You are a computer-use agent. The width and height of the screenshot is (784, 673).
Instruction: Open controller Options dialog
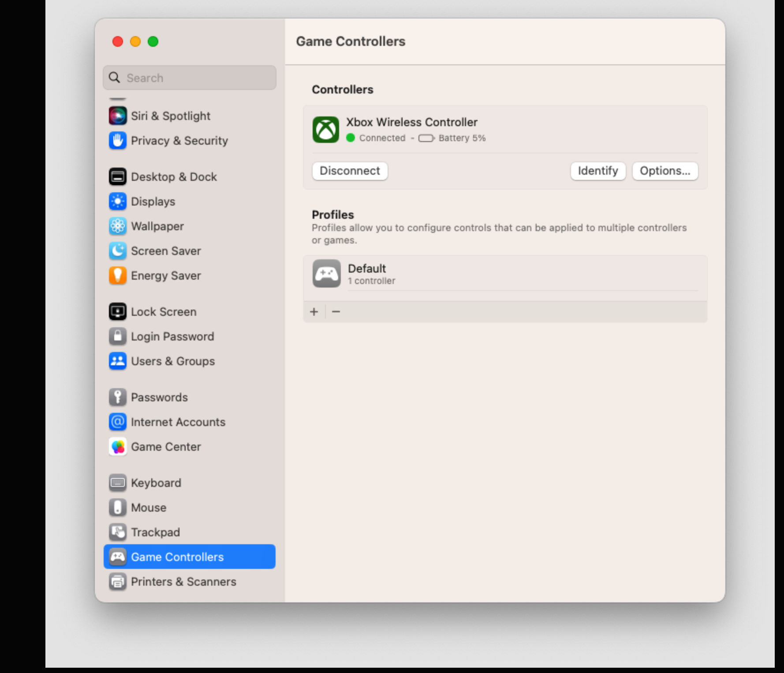pos(665,171)
